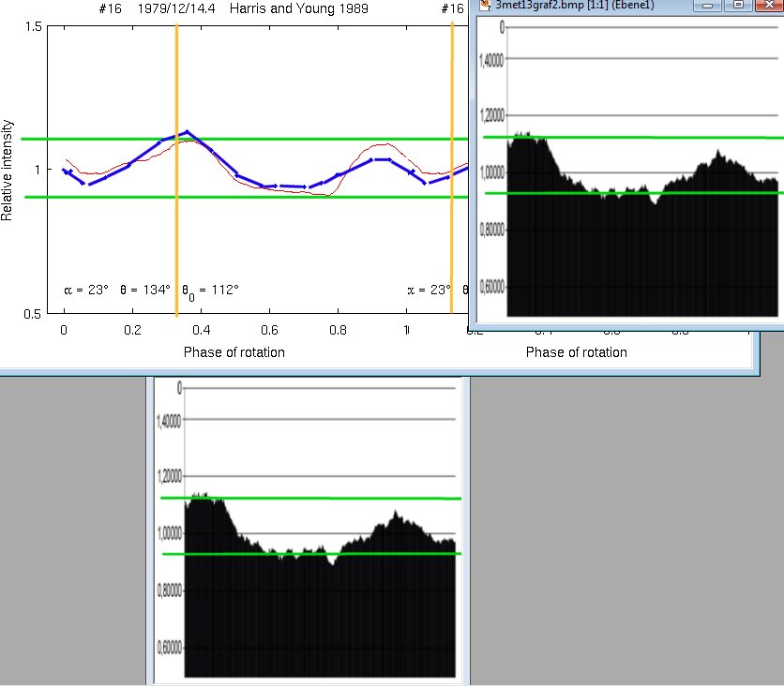Viewport: 784px width, 686px height.
Task: Click 1,40000 label in the bottom histogram image
Action: point(169,423)
